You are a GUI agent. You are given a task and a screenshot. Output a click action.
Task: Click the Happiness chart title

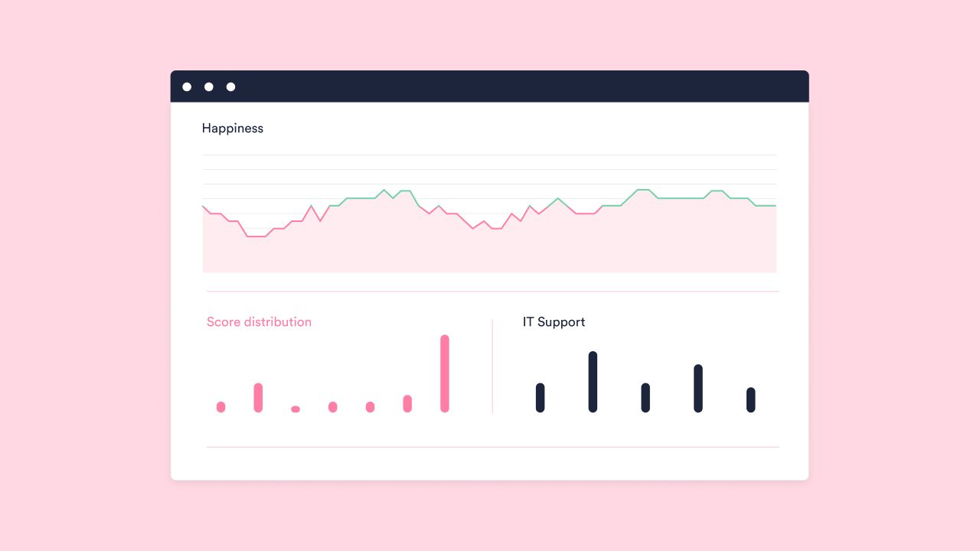232,129
